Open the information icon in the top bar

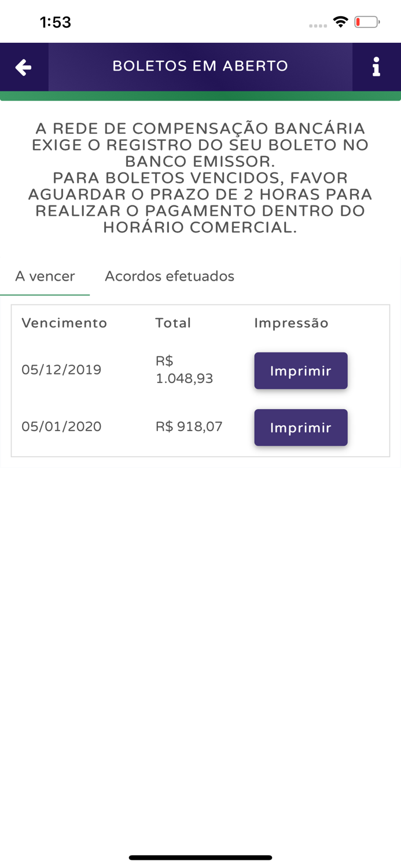[x=377, y=67]
